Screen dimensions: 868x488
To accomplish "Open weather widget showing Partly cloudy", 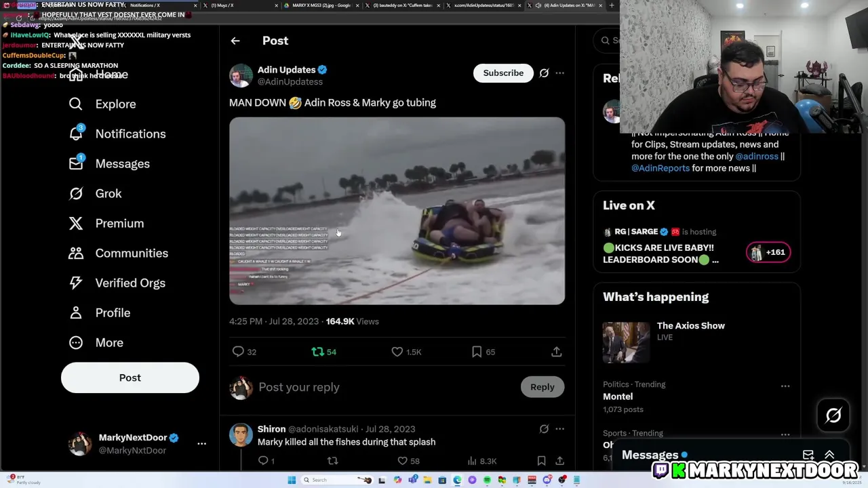I will pos(24,480).
